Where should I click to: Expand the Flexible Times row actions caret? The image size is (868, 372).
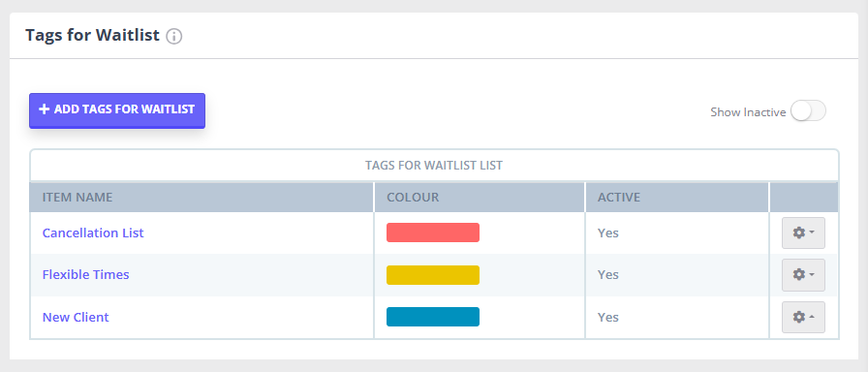pos(812,274)
